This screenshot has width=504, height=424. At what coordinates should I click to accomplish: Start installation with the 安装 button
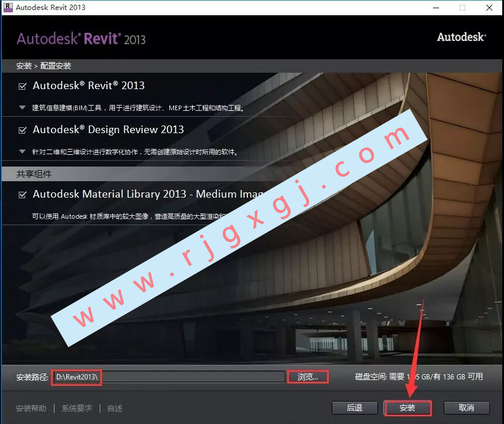pos(407,408)
